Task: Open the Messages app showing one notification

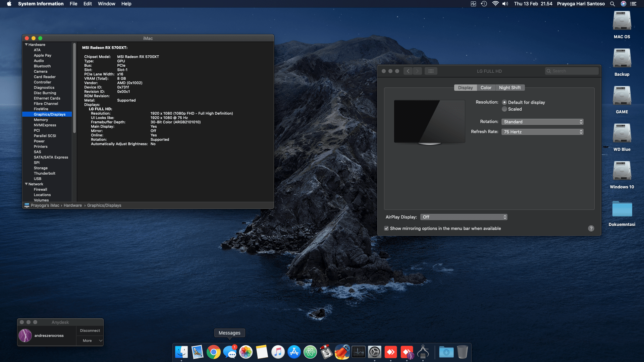Action: tap(230, 352)
